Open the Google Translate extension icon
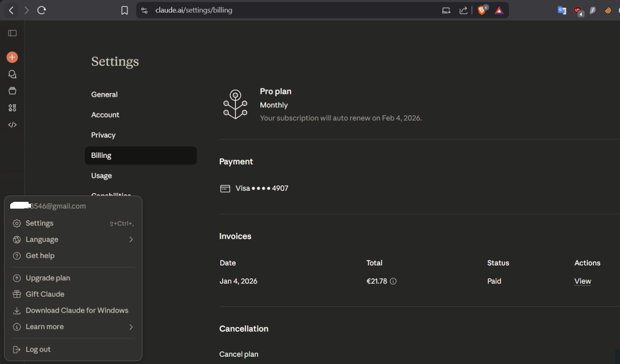 (x=562, y=10)
